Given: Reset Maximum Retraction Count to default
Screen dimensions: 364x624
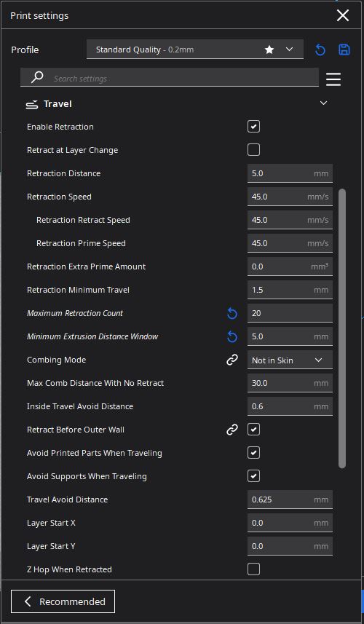Looking at the screenshot, I should [232, 314].
